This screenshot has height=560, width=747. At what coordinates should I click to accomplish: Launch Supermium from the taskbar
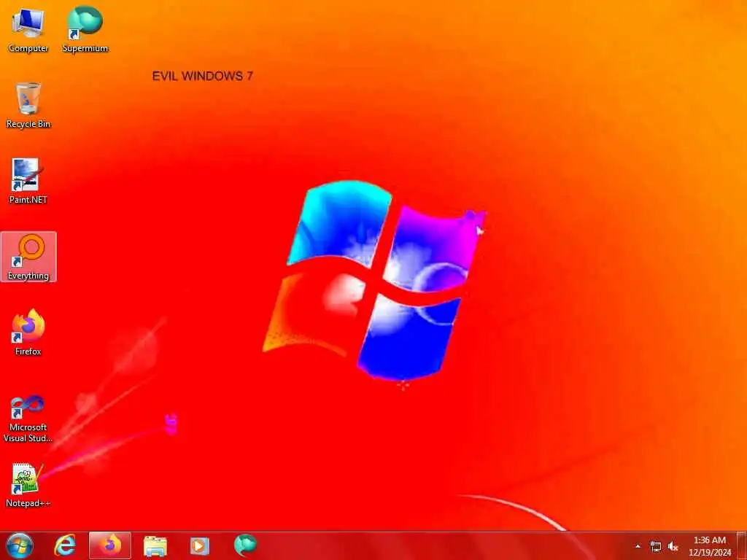click(245, 545)
